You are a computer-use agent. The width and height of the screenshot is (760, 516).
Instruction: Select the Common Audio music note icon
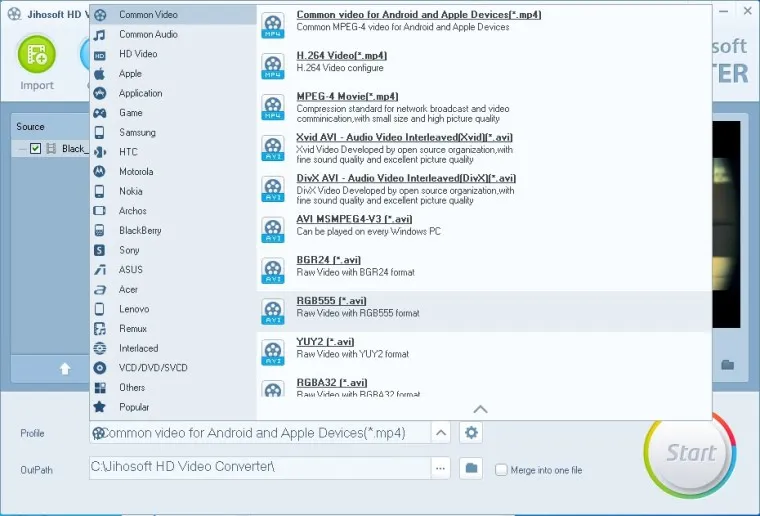click(100, 35)
